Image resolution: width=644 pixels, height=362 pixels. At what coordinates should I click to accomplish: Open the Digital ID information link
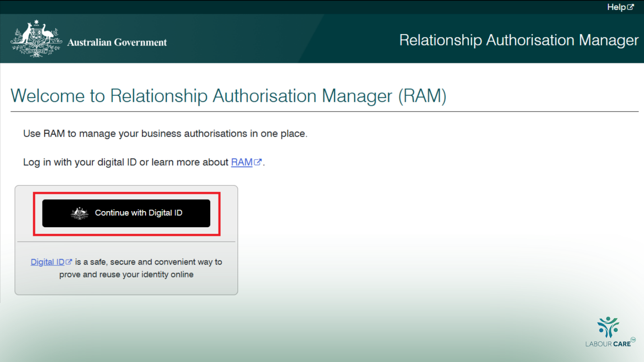click(51, 262)
